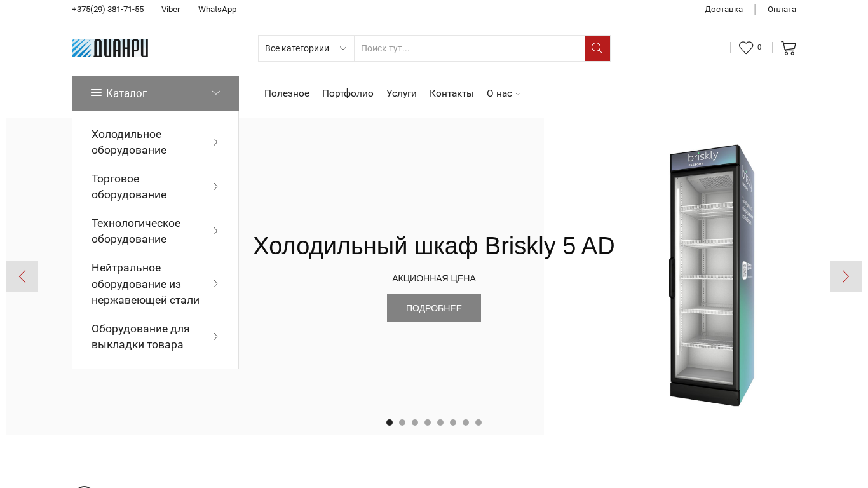Open the Viber link
This screenshot has height=488, width=868.
point(171,10)
